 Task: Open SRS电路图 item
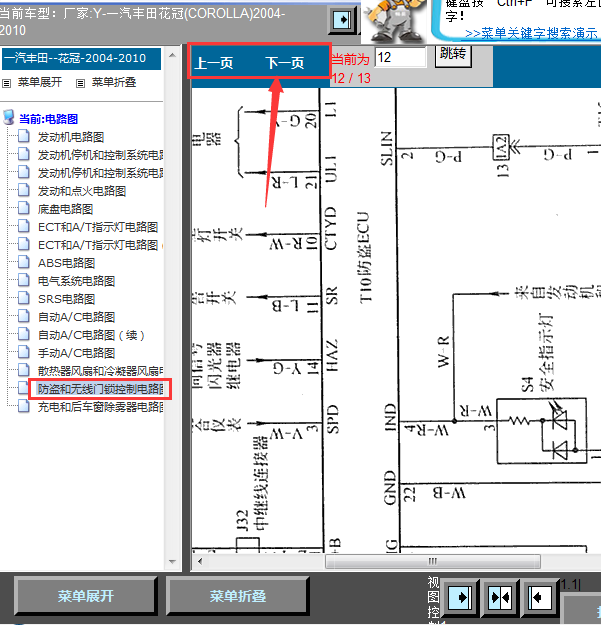click(x=67, y=299)
